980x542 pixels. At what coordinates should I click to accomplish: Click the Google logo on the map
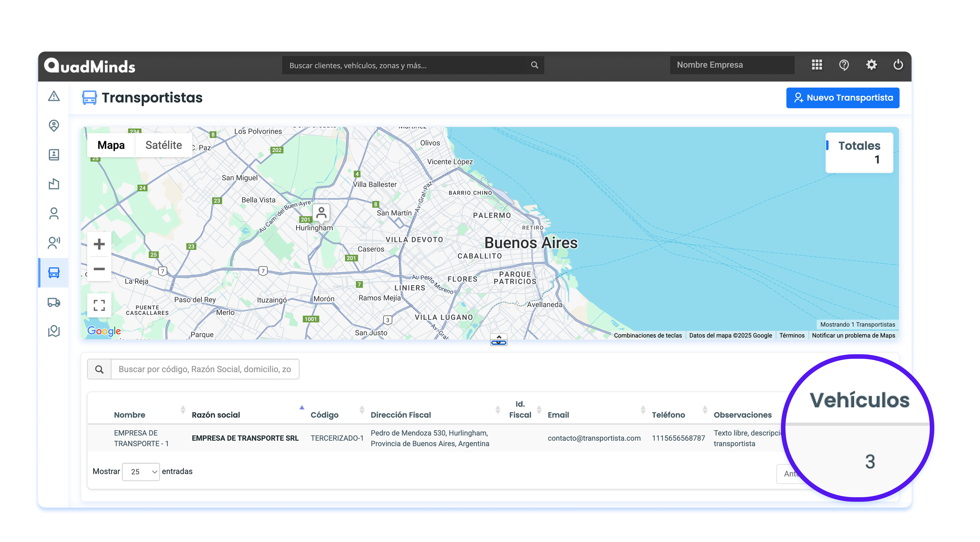[x=104, y=331]
